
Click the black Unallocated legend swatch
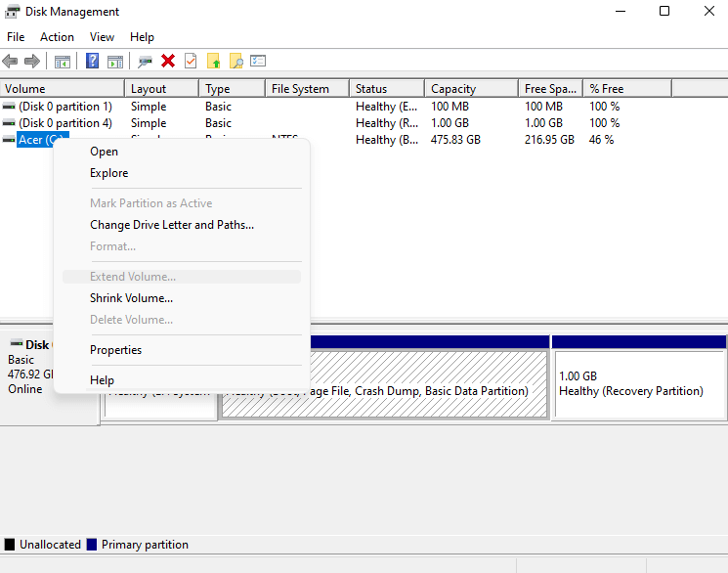[10, 545]
